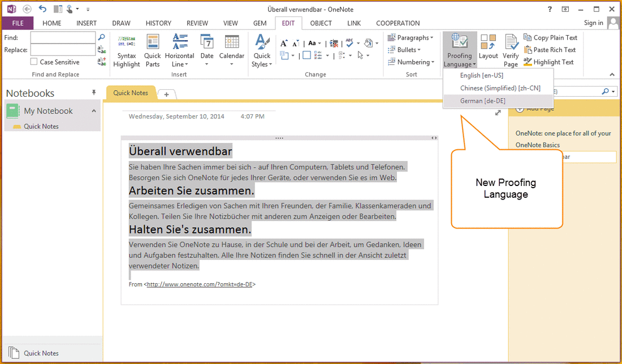The width and height of the screenshot is (622, 364).
Task: Click the empty square outline icon in Change group
Action: (x=306, y=55)
